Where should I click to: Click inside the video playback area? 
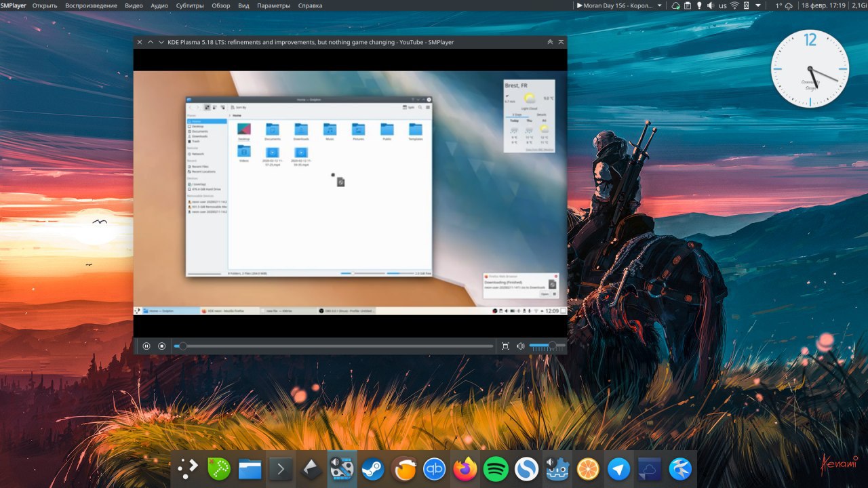coord(350,192)
